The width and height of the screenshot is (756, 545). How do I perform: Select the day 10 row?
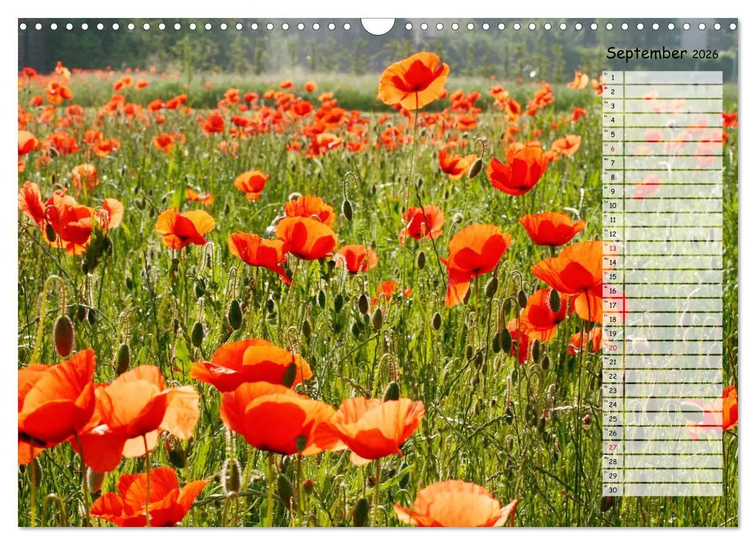point(662,205)
